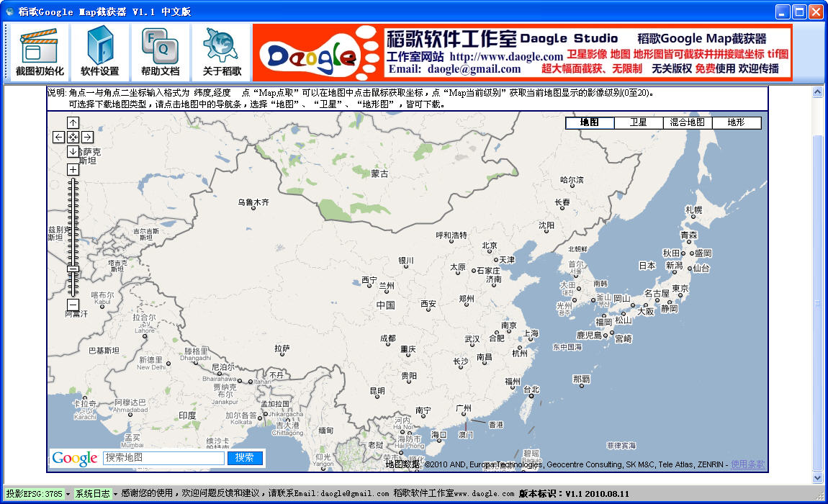Click 上海 city label on map

point(531,333)
